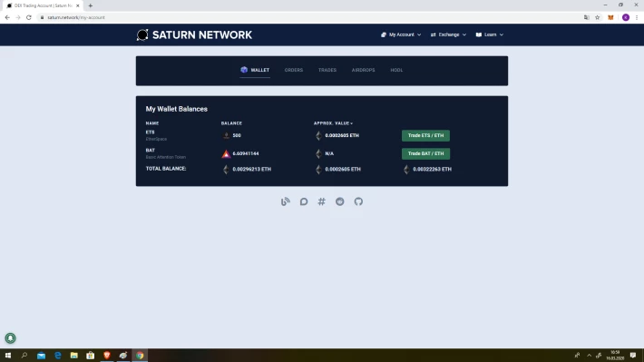Image resolution: width=644 pixels, height=362 pixels.
Task: Click the translate page icon
Action: coord(587,17)
